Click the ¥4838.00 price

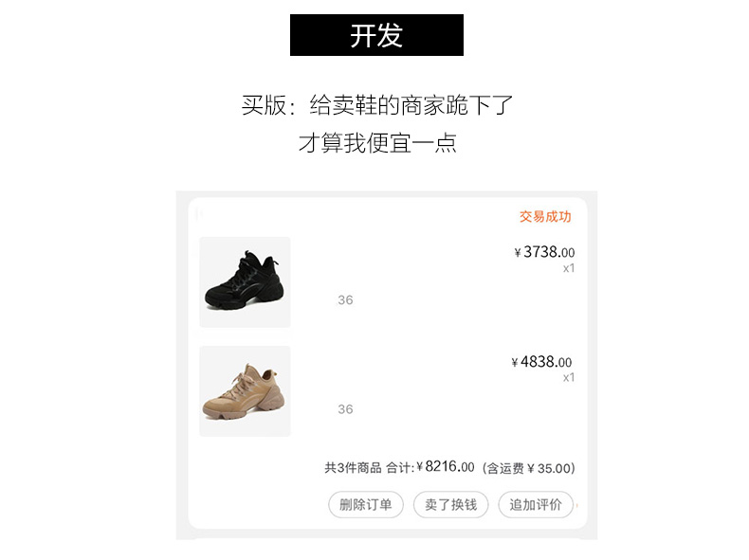[x=541, y=362]
